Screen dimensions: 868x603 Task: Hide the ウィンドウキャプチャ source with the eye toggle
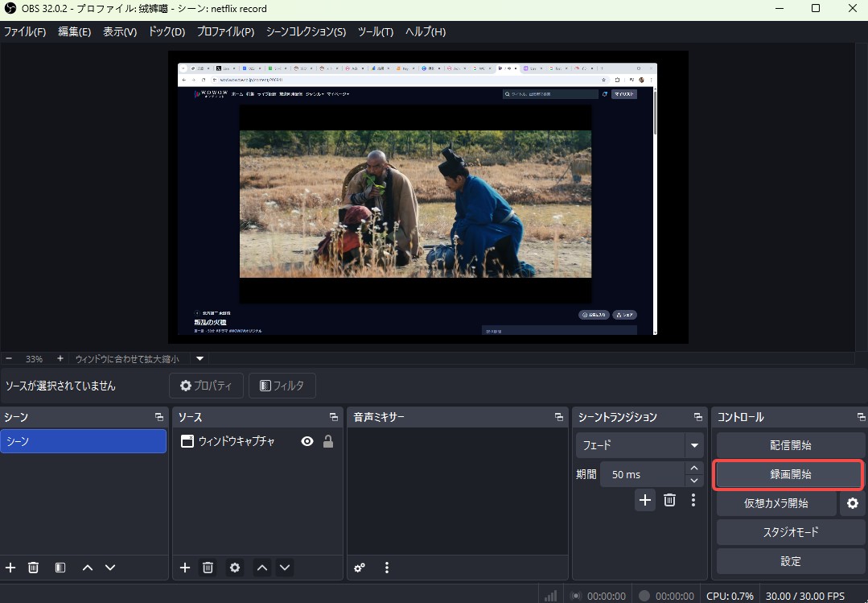tap(306, 441)
